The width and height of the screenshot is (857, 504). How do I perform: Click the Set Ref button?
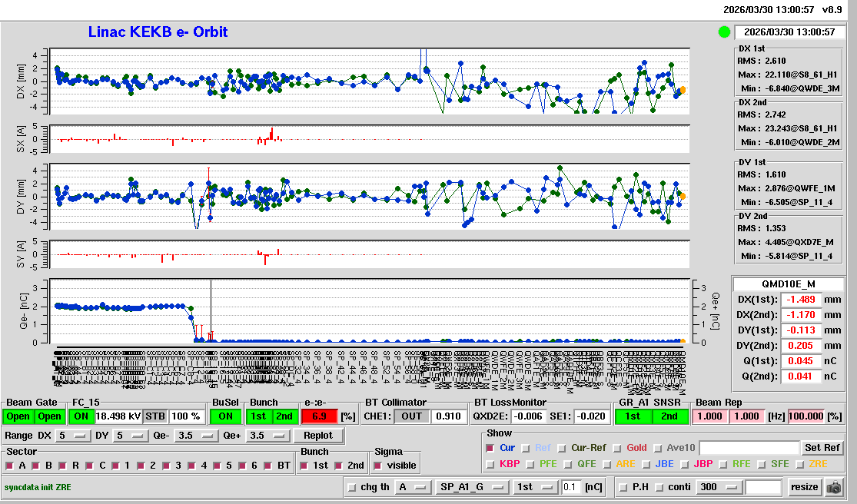[822, 448]
